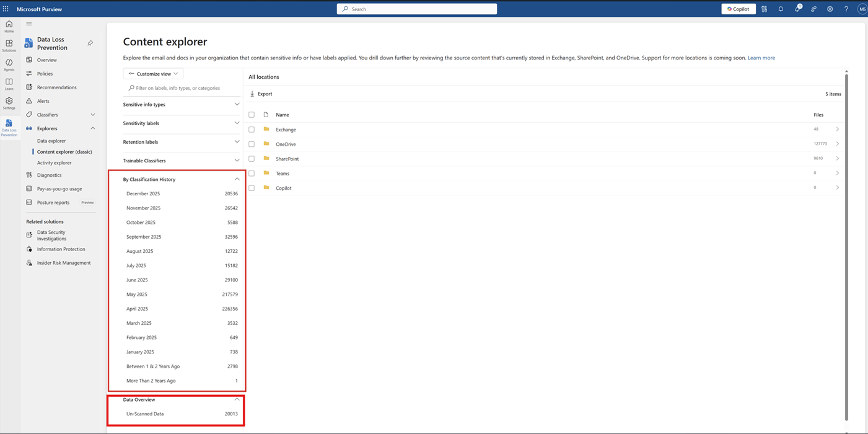Open notifications bell in top bar
The image size is (868, 434).
[781, 9]
